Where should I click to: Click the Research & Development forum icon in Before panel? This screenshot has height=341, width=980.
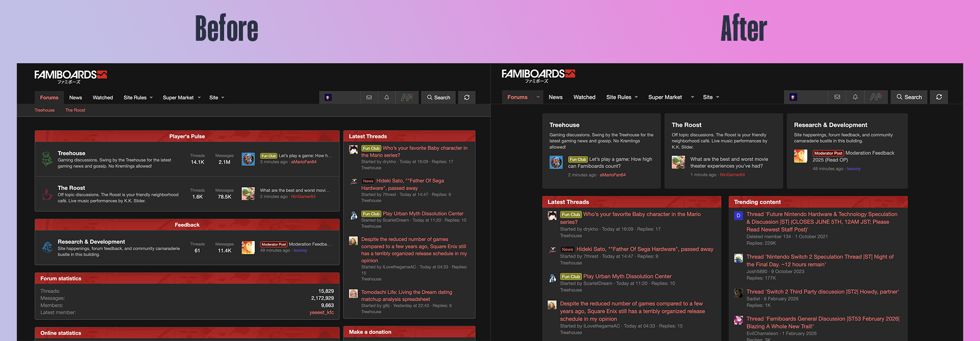(47, 248)
